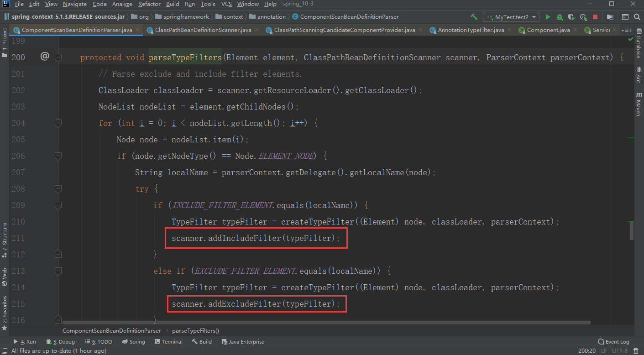Close the ClassPathScanningCandidateComponentProvider.java tab

pyautogui.click(x=421, y=30)
